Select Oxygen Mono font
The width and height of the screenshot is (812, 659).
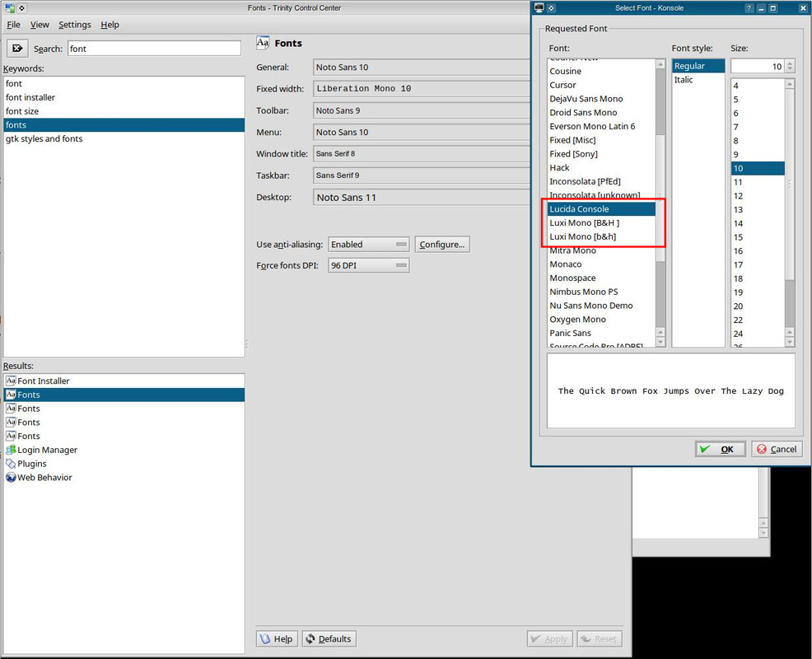601,319
